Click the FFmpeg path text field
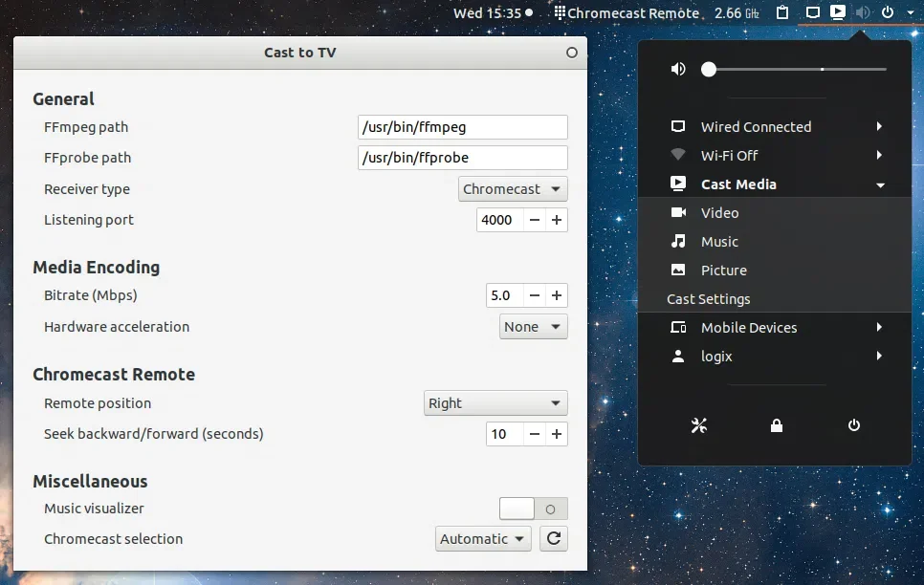Screen dimensions: 924x585 click(463, 127)
